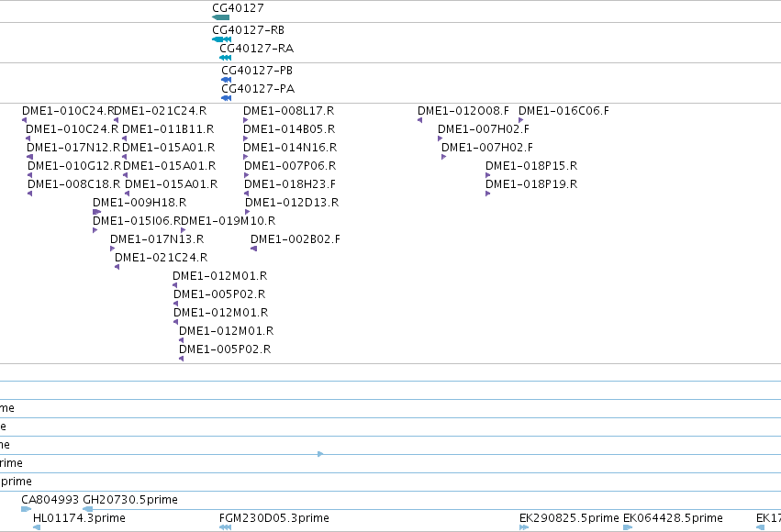Click the GH20730.5prime EST label
Screen dimensions: 781x532
130,500
